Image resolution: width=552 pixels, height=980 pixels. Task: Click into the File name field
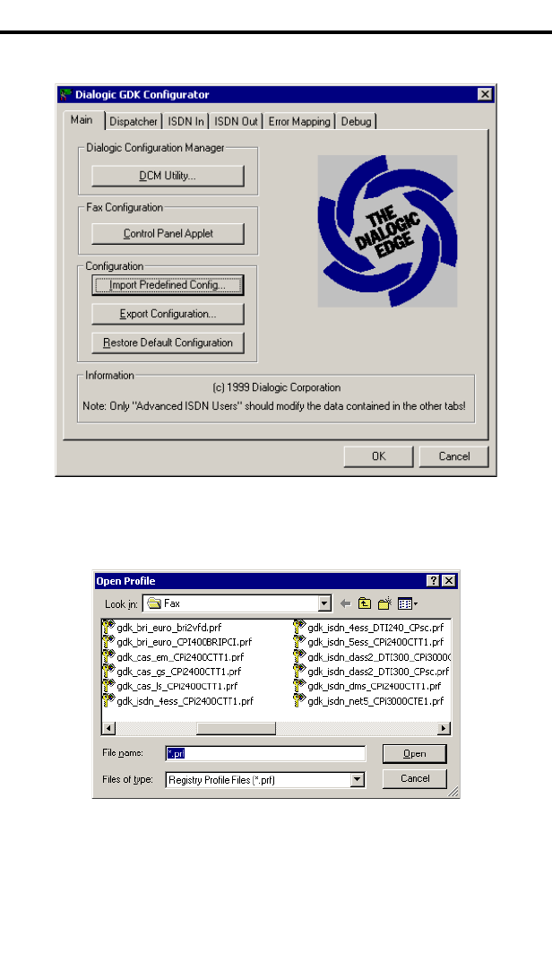tap(265, 754)
